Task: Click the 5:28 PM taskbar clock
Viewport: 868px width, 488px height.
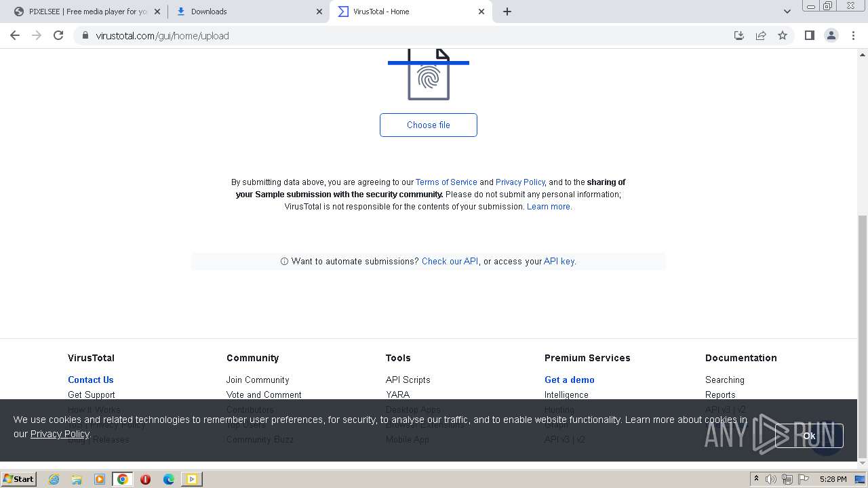Action: [x=833, y=479]
